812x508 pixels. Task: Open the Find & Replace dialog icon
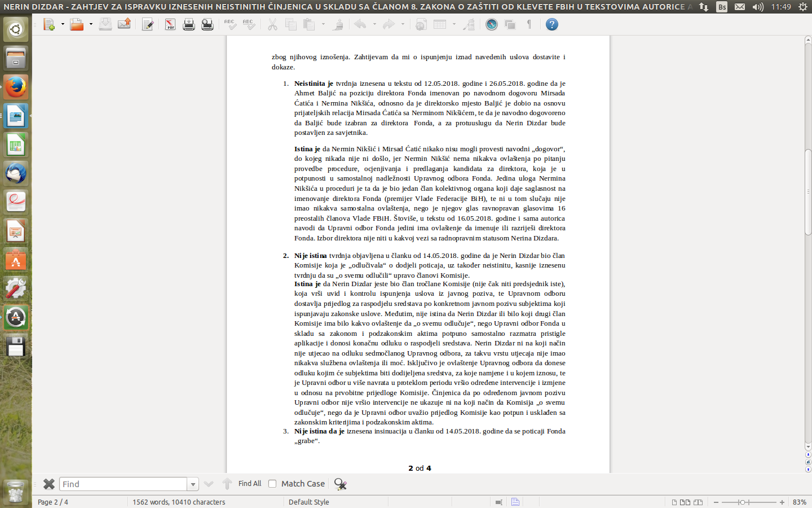tap(340, 484)
